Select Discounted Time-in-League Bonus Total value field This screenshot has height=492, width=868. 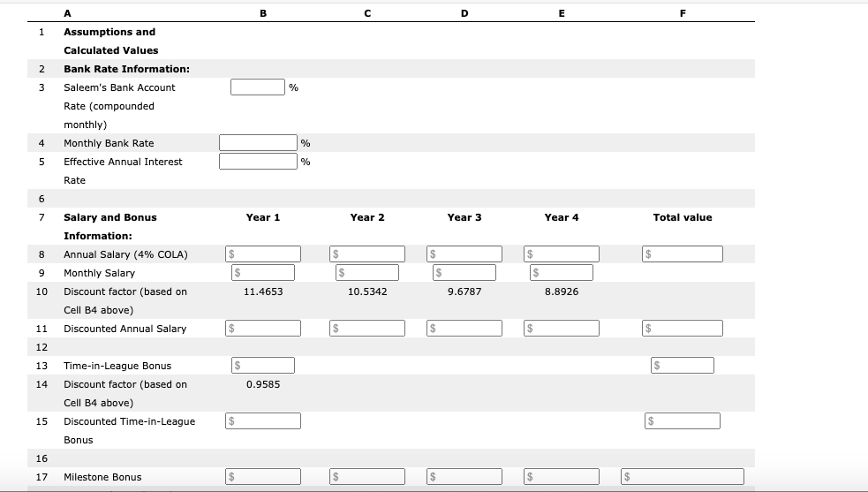coord(683,421)
